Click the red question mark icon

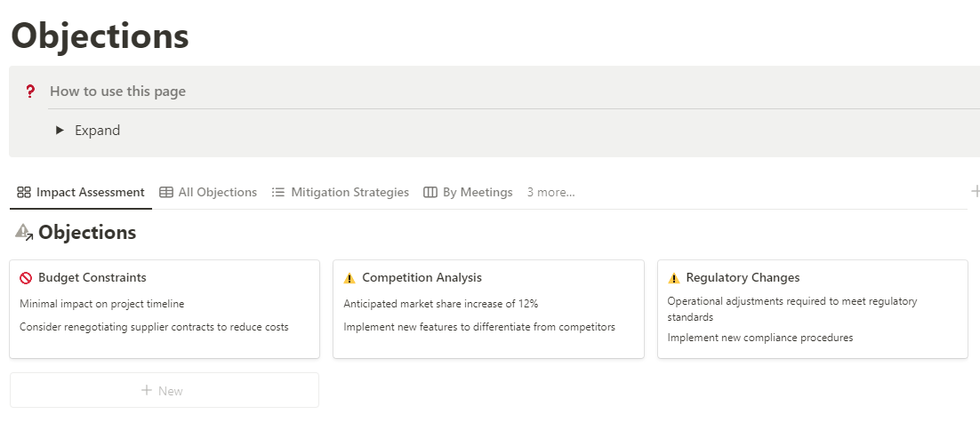click(30, 91)
